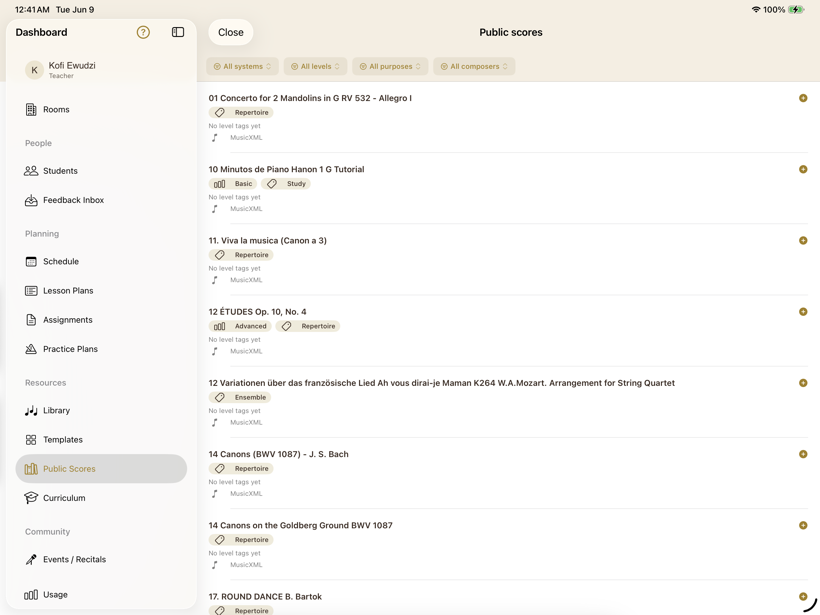Click Repertoire tag on Concerto for 2 Mandolins
The image size is (820, 615).
pos(241,112)
